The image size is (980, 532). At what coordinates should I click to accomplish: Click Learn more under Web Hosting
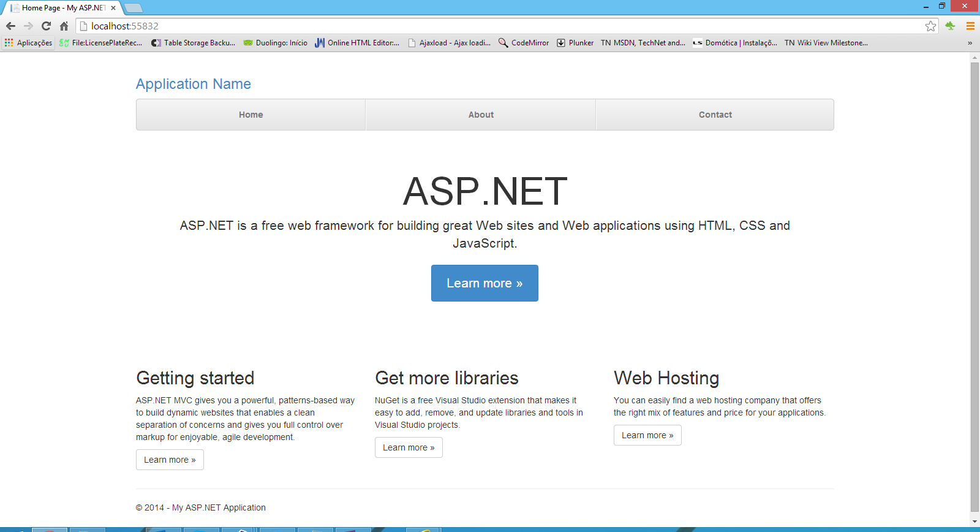[x=647, y=435]
